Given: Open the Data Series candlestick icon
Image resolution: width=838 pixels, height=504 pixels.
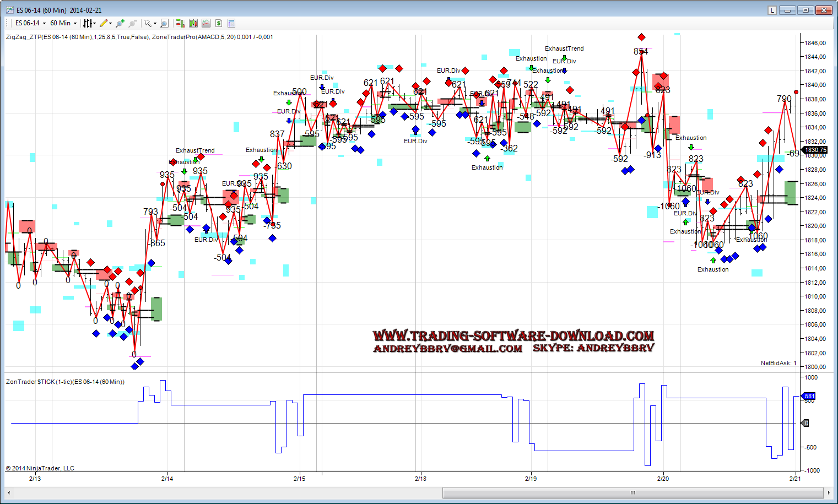Looking at the screenshot, I should (x=193, y=23).
